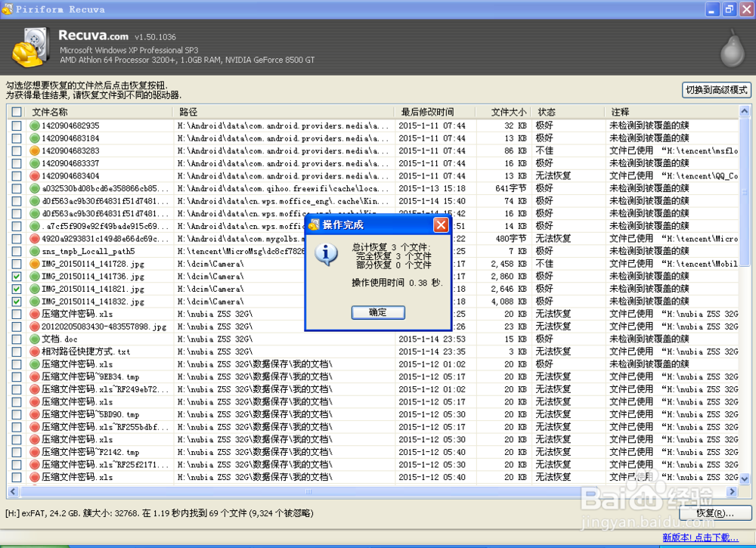Screen dimensions: 756x548
Task: Open the 新版本! 点击下载 link
Action: 701,537
